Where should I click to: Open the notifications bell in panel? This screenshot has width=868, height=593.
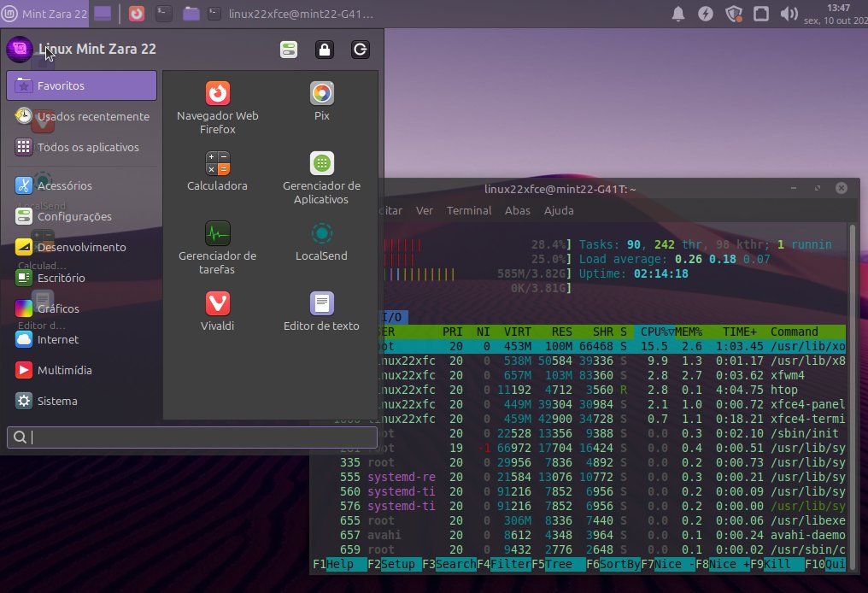pos(678,14)
